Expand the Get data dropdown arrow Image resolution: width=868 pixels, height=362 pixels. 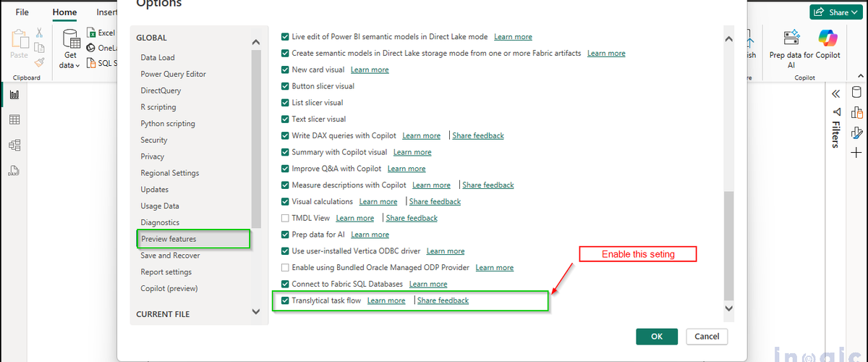[77, 66]
